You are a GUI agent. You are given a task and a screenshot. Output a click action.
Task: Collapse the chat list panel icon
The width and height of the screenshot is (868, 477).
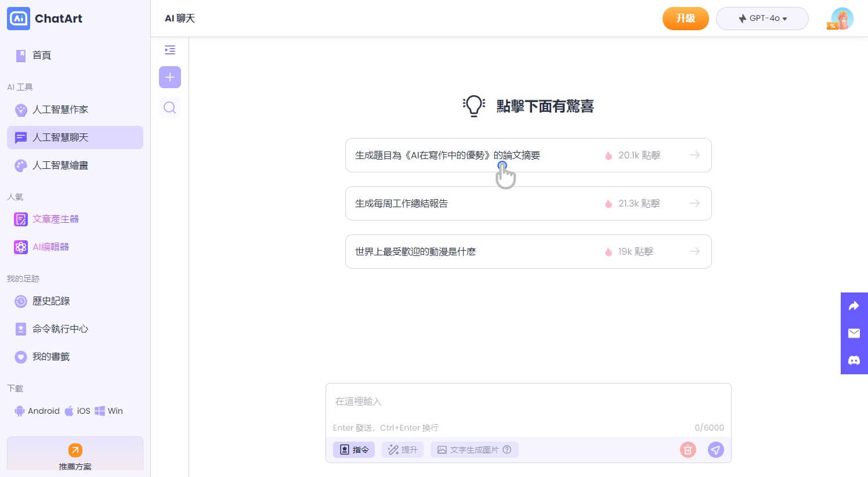click(x=170, y=50)
